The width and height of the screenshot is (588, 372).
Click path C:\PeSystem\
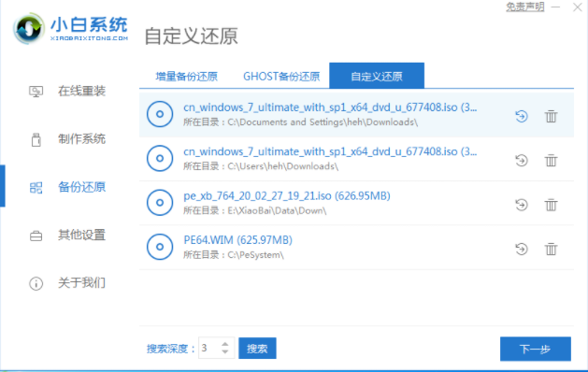click(255, 255)
